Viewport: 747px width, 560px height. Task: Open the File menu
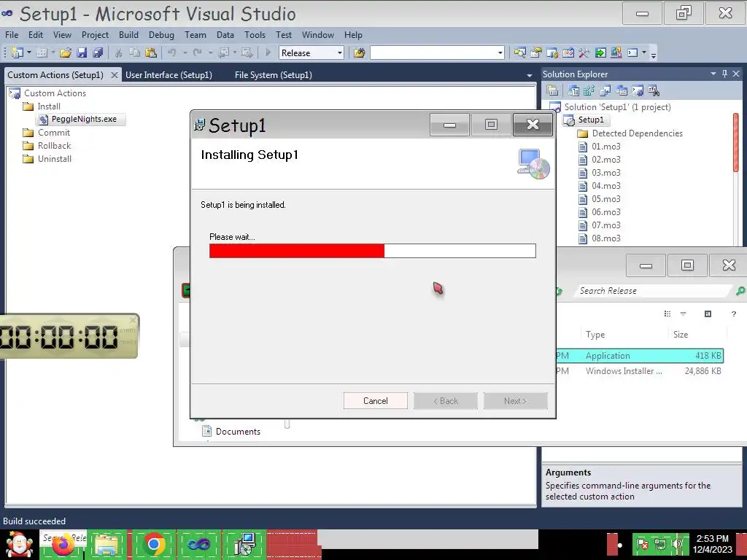(x=12, y=35)
